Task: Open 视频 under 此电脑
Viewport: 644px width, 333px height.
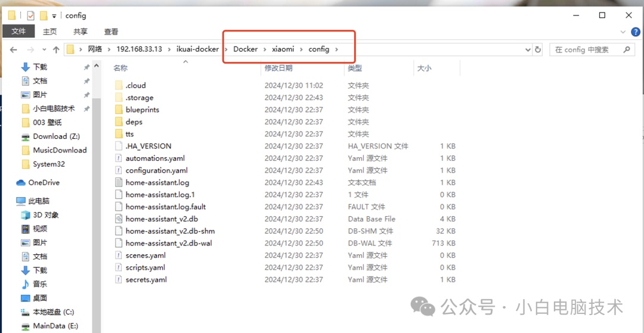Action: coord(40,228)
